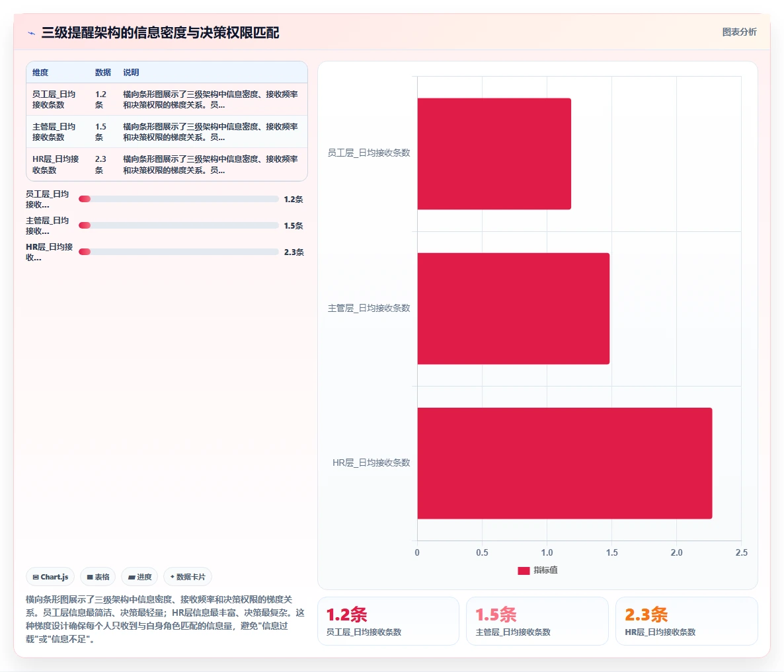Toggle the 指标值 legend color swatch
The image size is (784, 672).
(524, 571)
